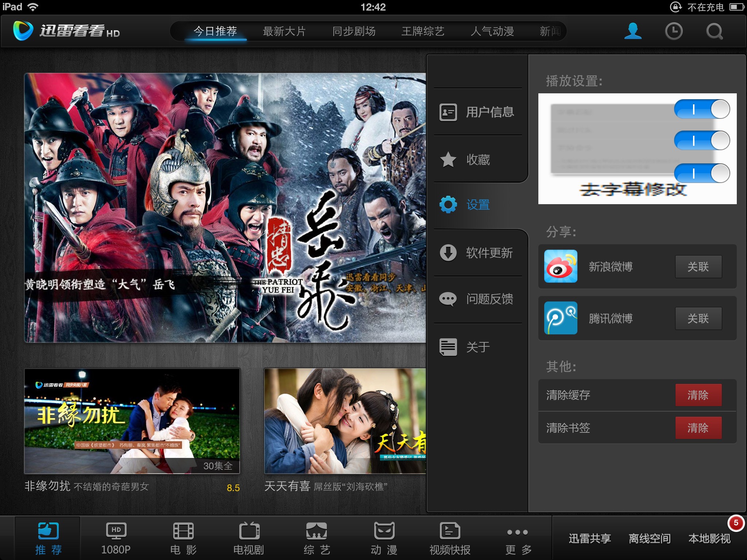Tap the 腾讯微博 logo icon
This screenshot has height=560, width=747.
click(x=561, y=318)
